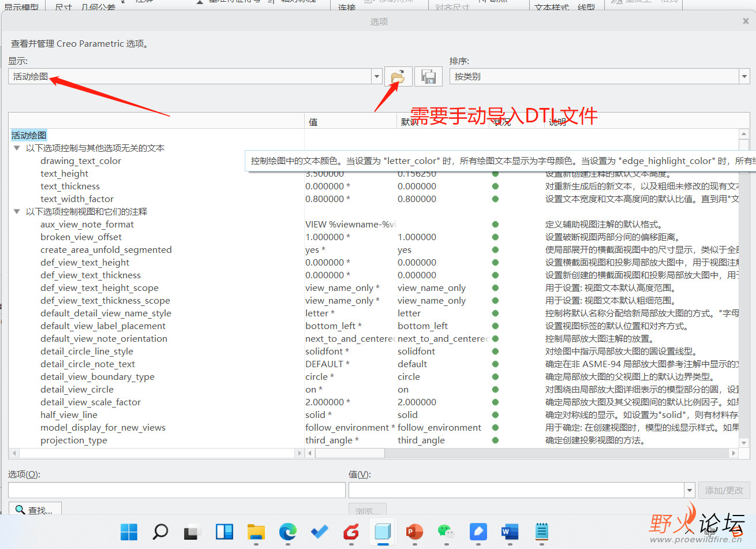Open the import configuration file folder icon

pos(398,76)
